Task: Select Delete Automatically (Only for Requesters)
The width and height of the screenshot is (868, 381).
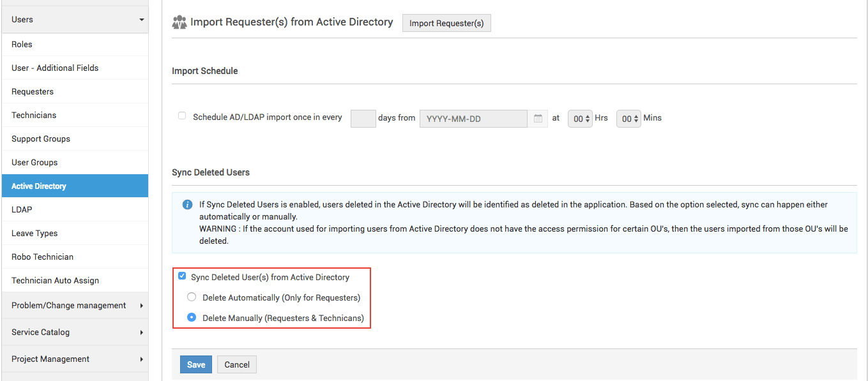Action: (192, 297)
